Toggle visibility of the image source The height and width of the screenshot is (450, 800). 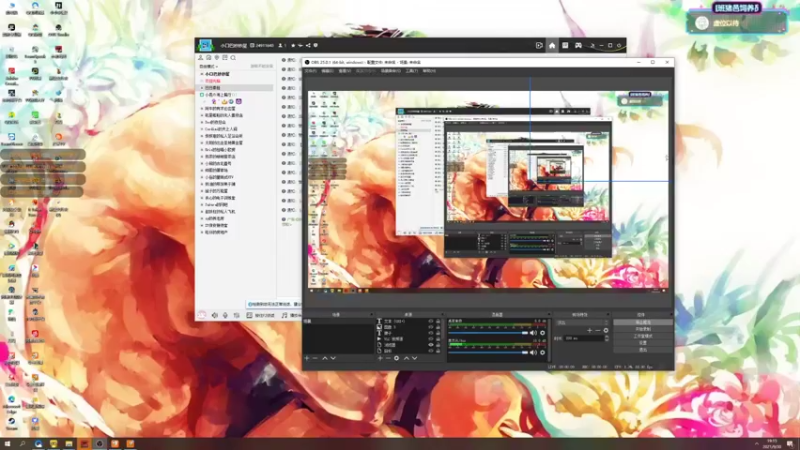coord(431,327)
